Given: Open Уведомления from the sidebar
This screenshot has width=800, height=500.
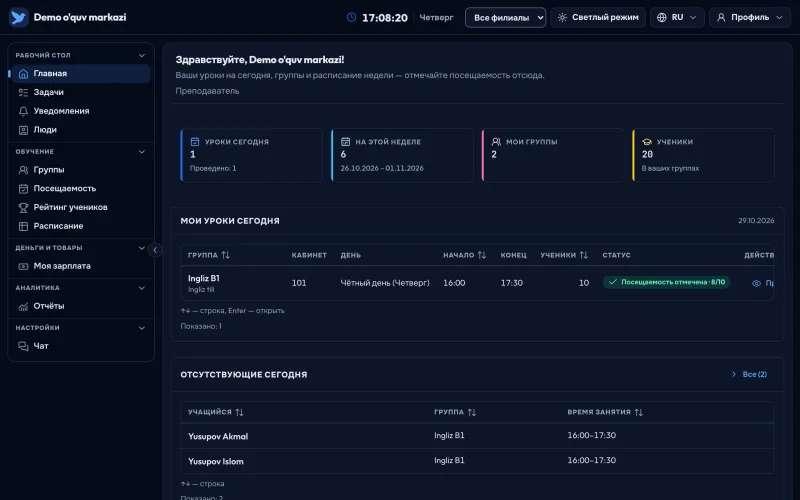Looking at the screenshot, I should pos(81,111).
